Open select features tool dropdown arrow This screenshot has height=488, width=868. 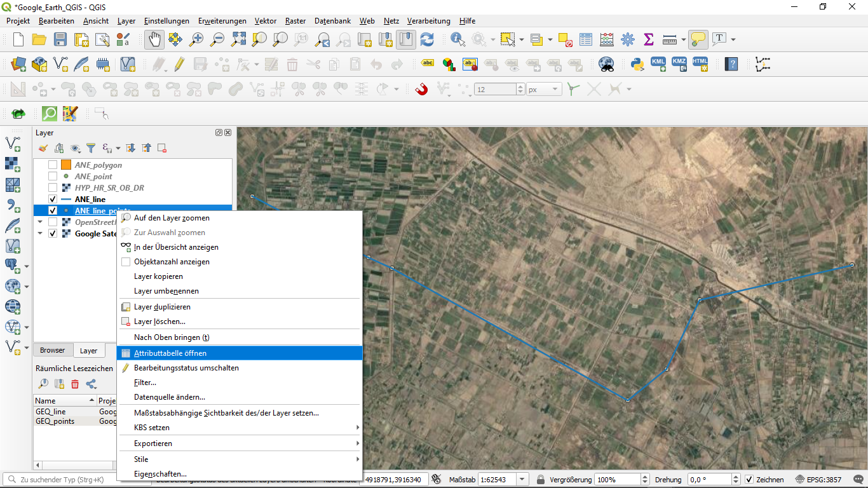522,39
